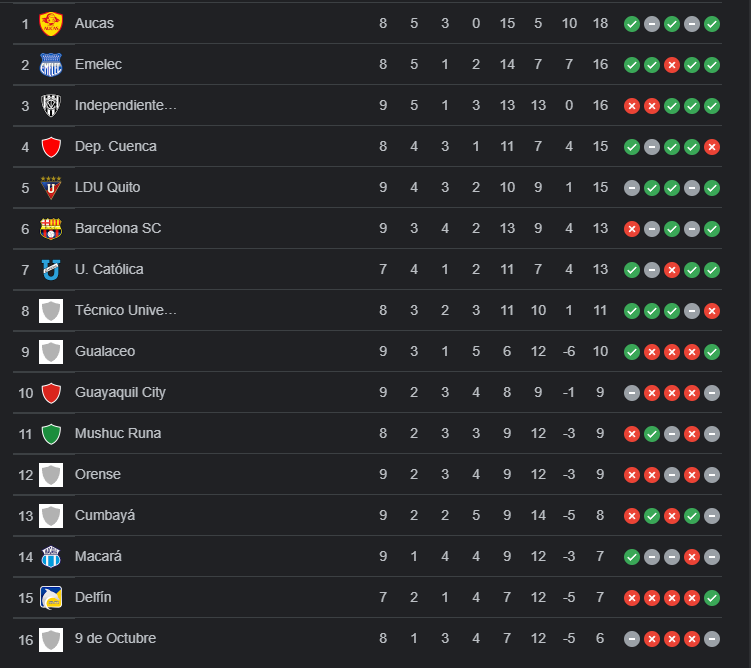Click the Guayaquil City red shield
The height and width of the screenshot is (668, 751).
[x=51, y=392]
